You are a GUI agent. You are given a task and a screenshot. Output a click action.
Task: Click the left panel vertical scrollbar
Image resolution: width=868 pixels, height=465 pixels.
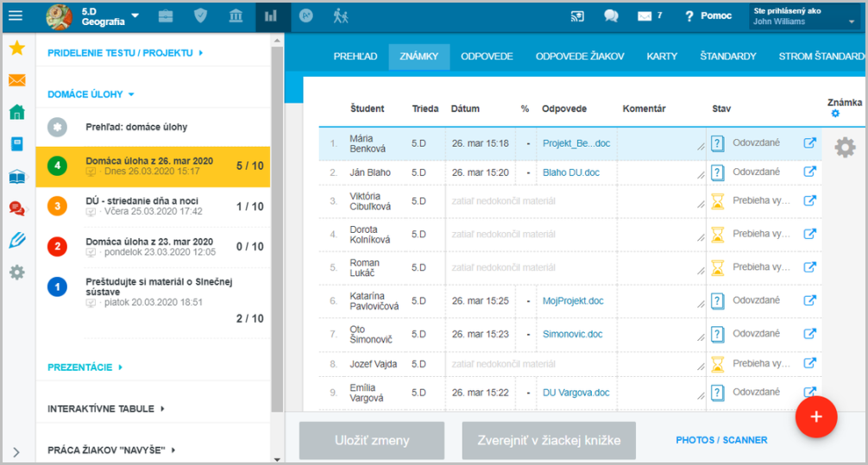tap(277, 229)
